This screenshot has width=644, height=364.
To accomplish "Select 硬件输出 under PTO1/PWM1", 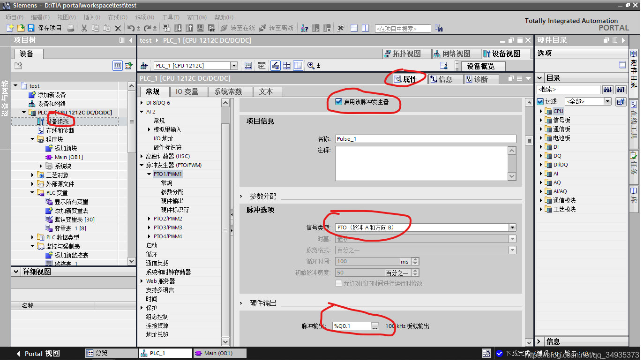I will click(x=172, y=201).
